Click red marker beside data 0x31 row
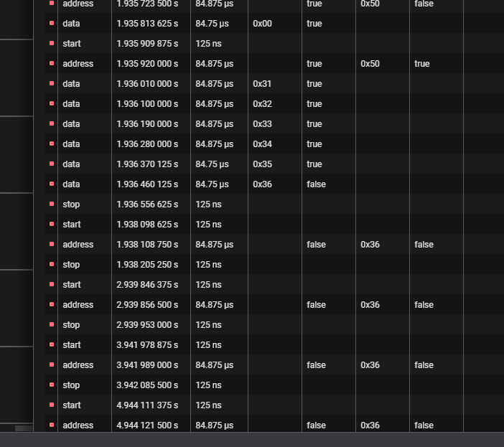 click(x=52, y=84)
